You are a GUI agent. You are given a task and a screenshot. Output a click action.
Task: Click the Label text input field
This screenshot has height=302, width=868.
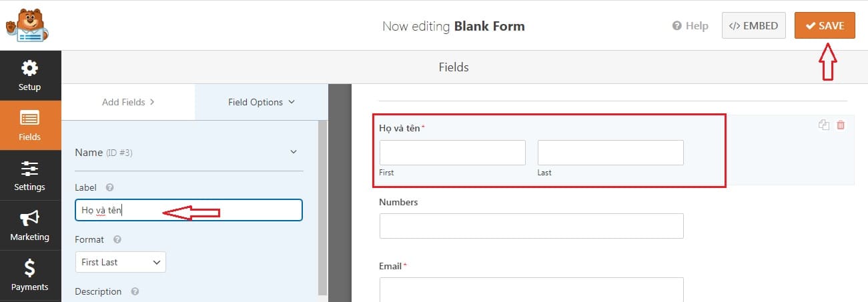coord(189,211)
